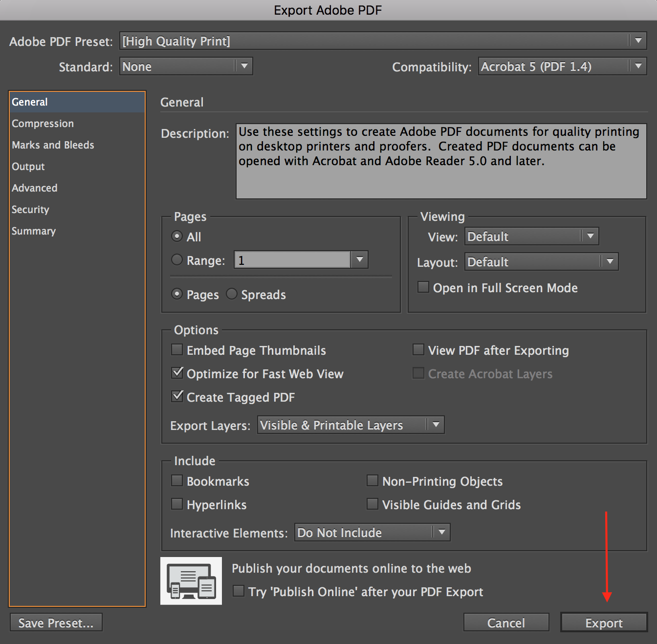View the Summary panel
Screen dimensions: 657x644
(x=77, y=231)
